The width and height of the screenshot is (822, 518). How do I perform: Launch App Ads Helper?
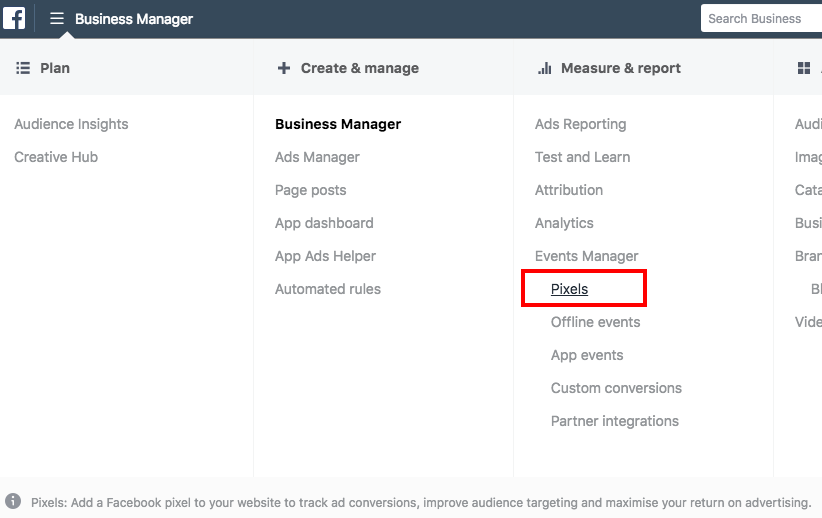coord(326,256)
